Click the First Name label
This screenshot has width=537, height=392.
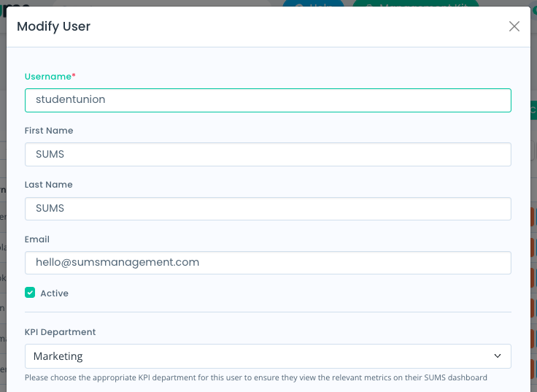(49, 131)
